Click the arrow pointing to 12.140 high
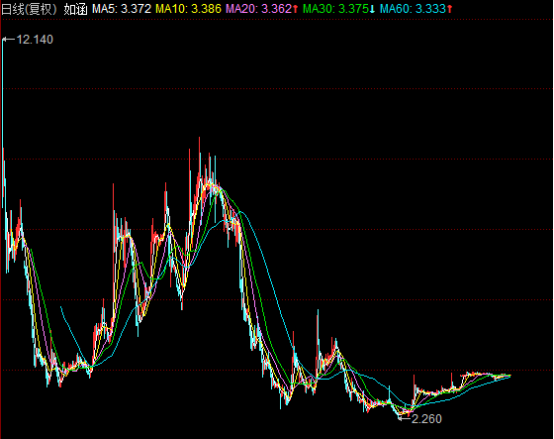Screen dimensions: 554x439 [x=9, y=39]
